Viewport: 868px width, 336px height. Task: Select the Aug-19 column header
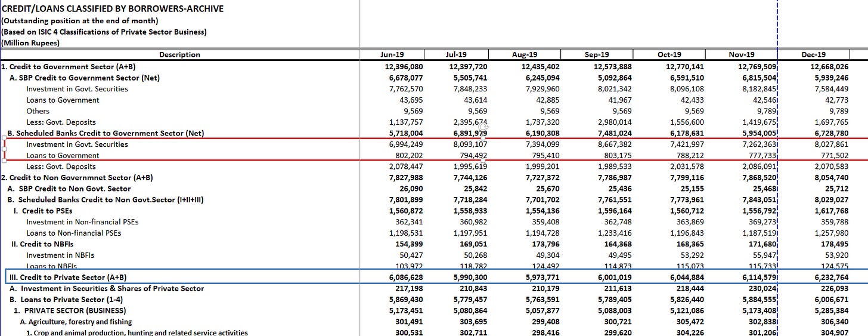(x=525, y=55)
